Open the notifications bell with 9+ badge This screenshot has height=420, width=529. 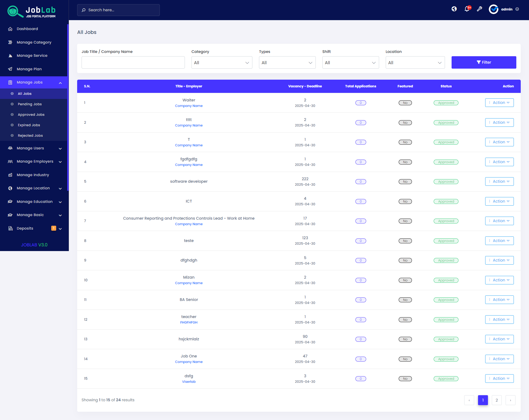coord(467,9)
